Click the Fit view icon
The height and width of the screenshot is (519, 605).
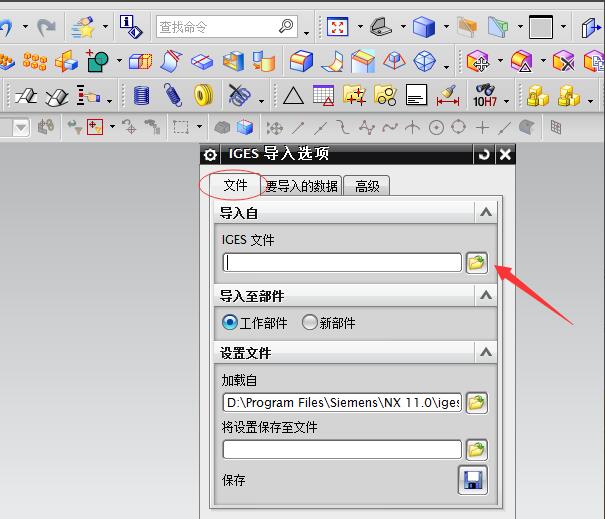point(337,27)
